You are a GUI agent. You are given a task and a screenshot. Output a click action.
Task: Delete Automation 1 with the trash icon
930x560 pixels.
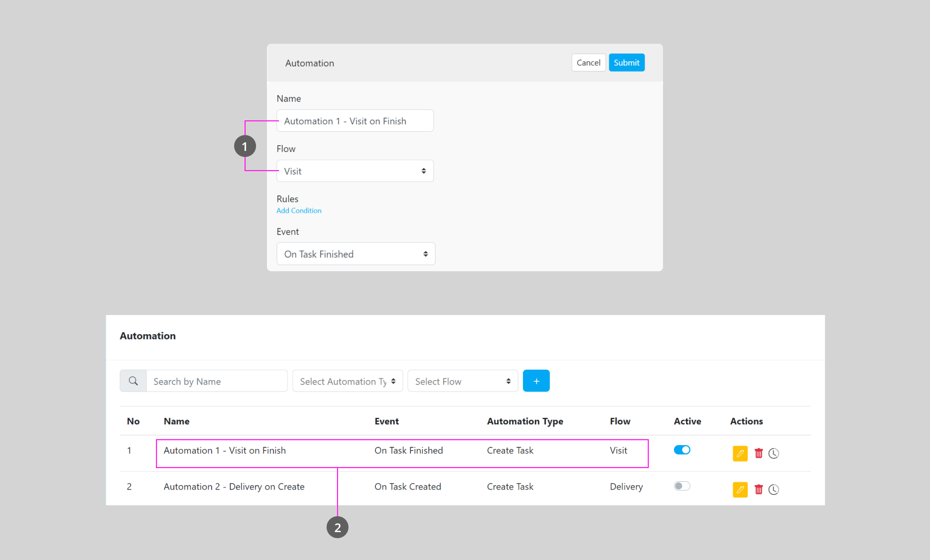pos(758,453)
